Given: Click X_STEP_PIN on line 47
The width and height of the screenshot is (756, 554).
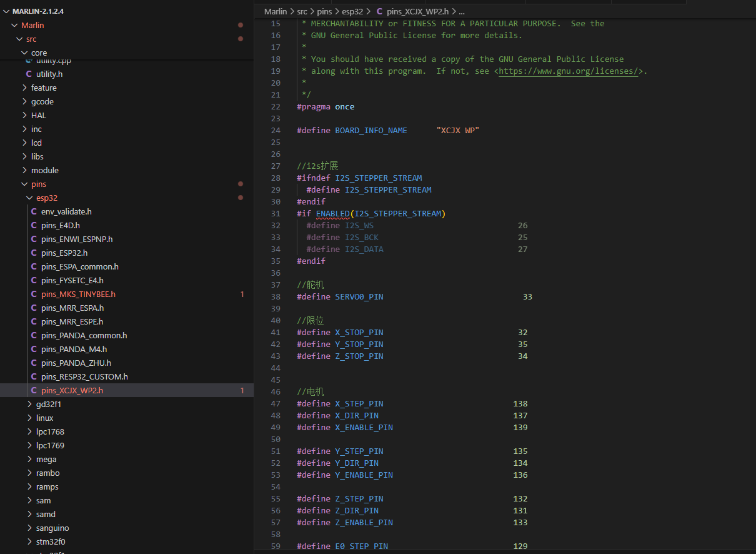Looking at the screenshot, I should (359, 403).
